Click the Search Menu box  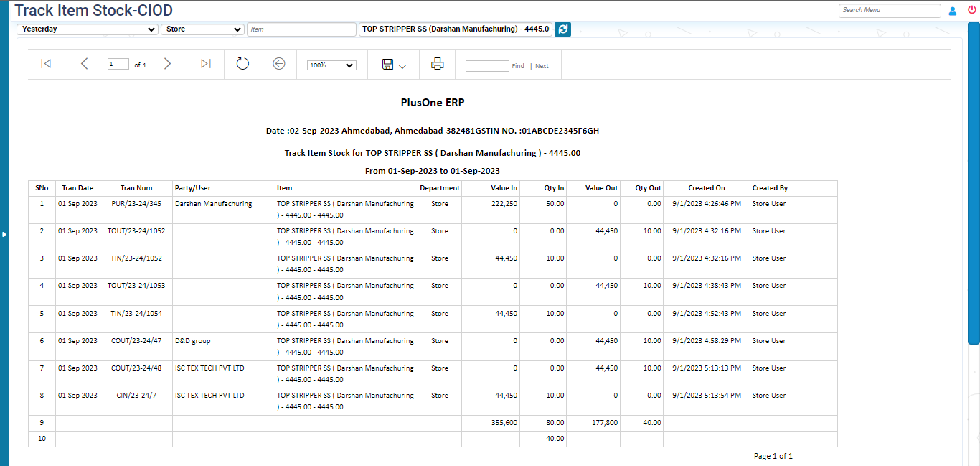tap(889, 10)
